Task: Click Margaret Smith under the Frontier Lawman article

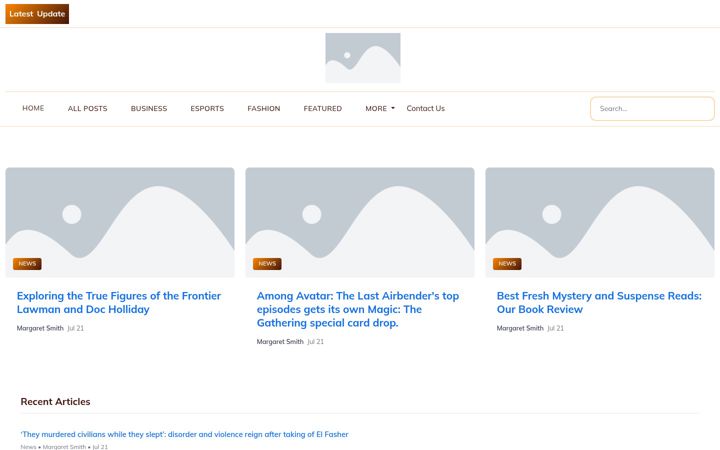Action: (x=40, y=328)
